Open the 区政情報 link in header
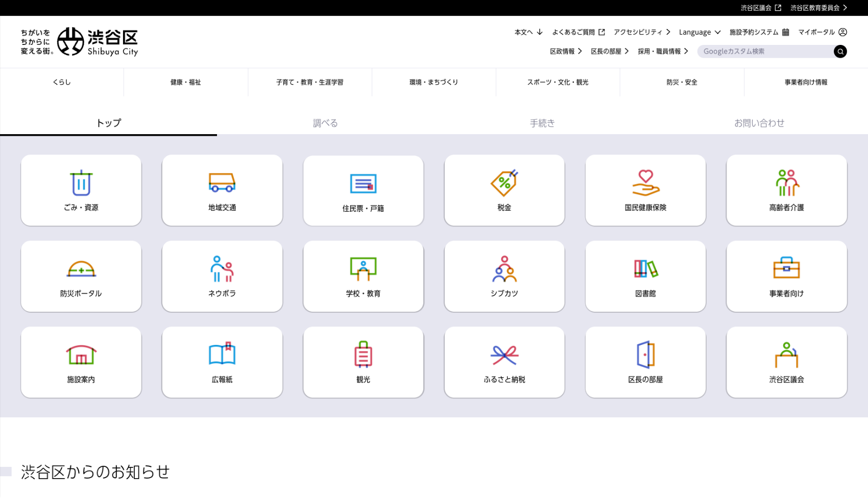This screenshot has height=500, width=868. 566,52
